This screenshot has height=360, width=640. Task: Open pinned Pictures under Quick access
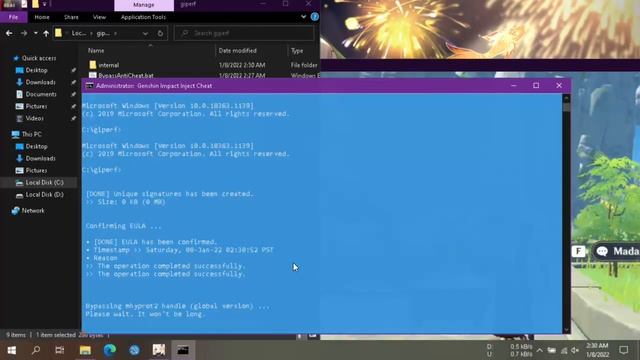point(36,107)
